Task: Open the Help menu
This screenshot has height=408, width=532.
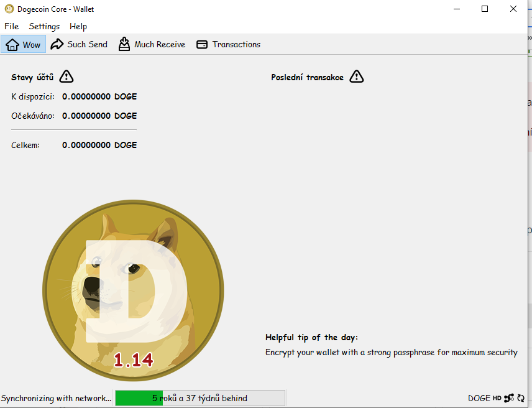Action: click(78, 27)
